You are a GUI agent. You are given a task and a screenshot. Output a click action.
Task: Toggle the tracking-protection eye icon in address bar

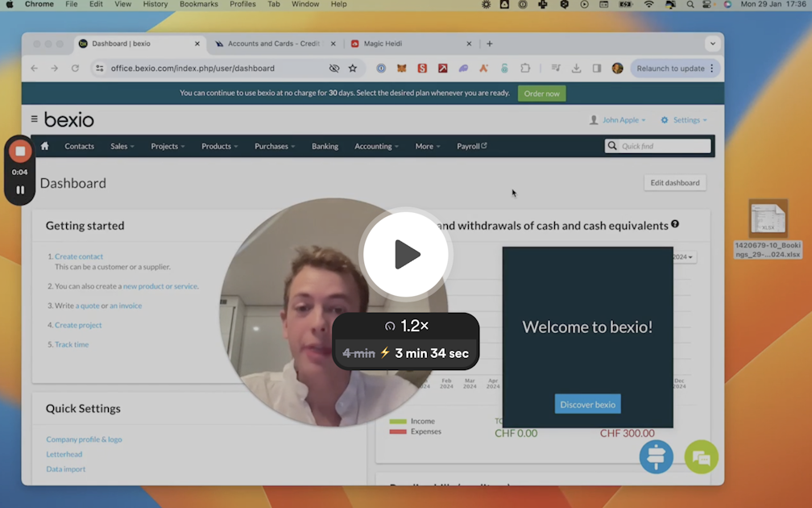click(334, 69)
